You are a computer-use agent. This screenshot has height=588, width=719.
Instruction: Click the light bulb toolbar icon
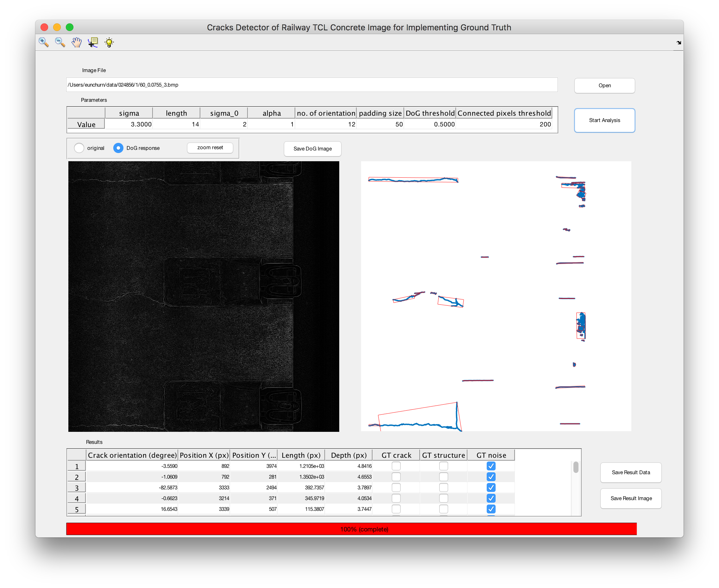109,42
